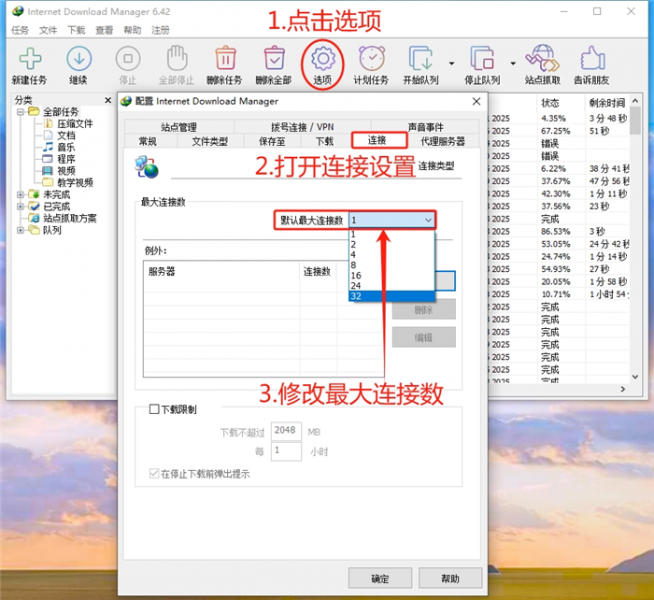The width and height of the screenshot is (654, 600).
Task: Switch to the 常规 tab
Action: pos(148,141)
